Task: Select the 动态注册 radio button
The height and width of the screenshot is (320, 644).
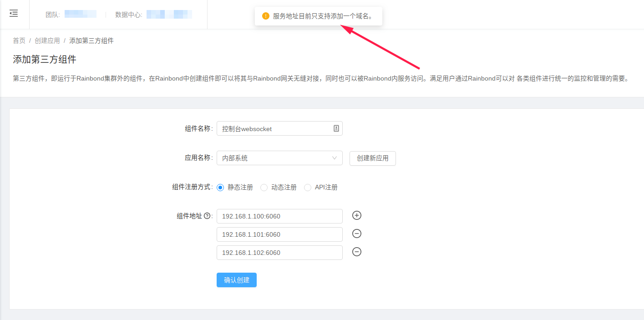Action: 264,187
